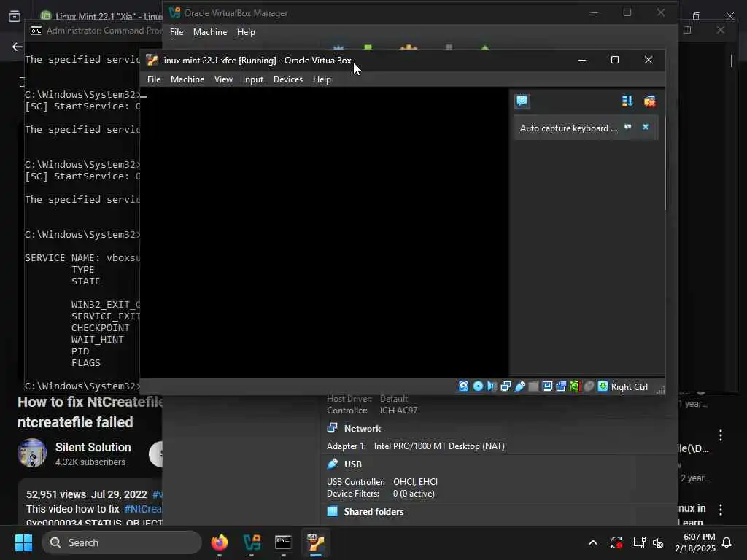Open File menu in running VM window
747x560 pixels.
coord(154,79)
